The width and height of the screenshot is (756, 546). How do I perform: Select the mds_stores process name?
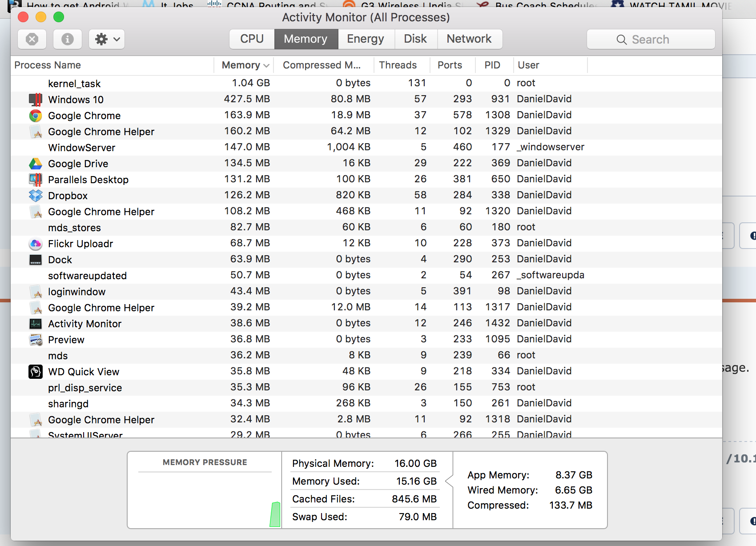pos(74,228)
